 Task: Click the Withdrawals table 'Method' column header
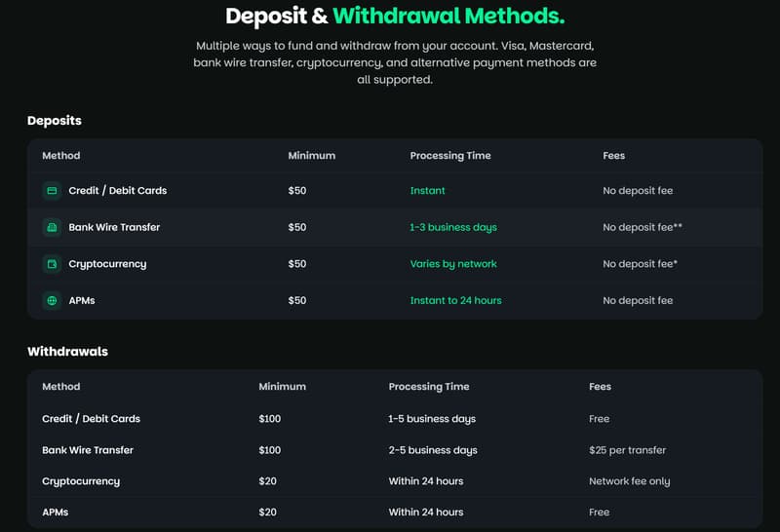click(x=61, y=386)
